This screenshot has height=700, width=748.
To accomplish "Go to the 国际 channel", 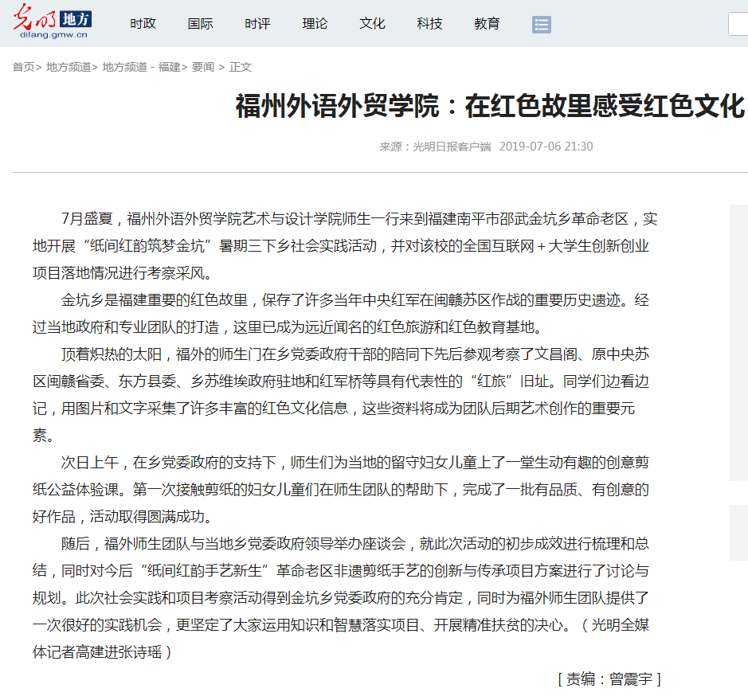I will tap(200, 24).
